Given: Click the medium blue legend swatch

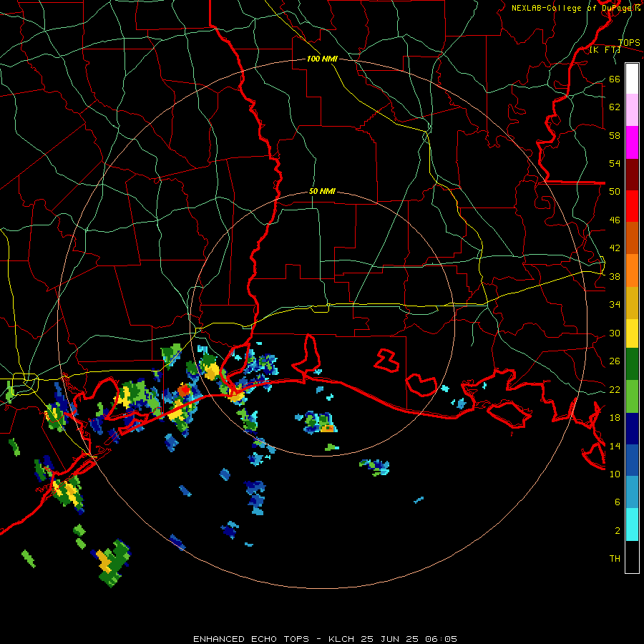Looking at the screenshot, I should click(x=632, y=460).
